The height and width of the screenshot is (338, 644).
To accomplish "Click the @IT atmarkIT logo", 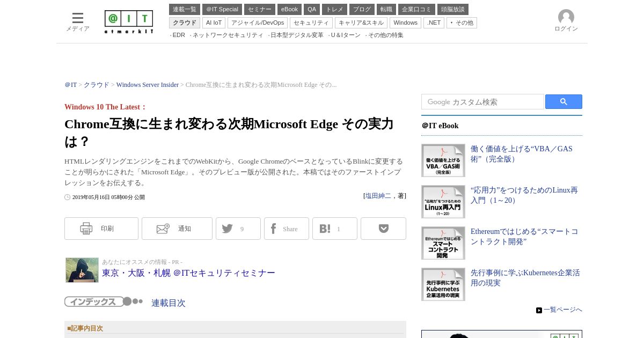I will 129,22.
